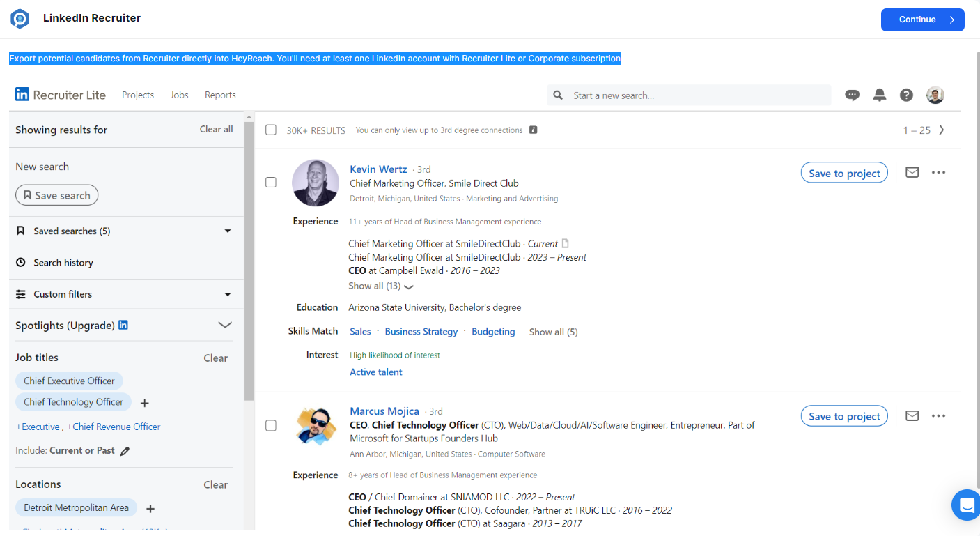The width and height of the screenshot is (980, 536).
Task: Expand Saved searches (5) dropdown
Action: pos(228,231)
